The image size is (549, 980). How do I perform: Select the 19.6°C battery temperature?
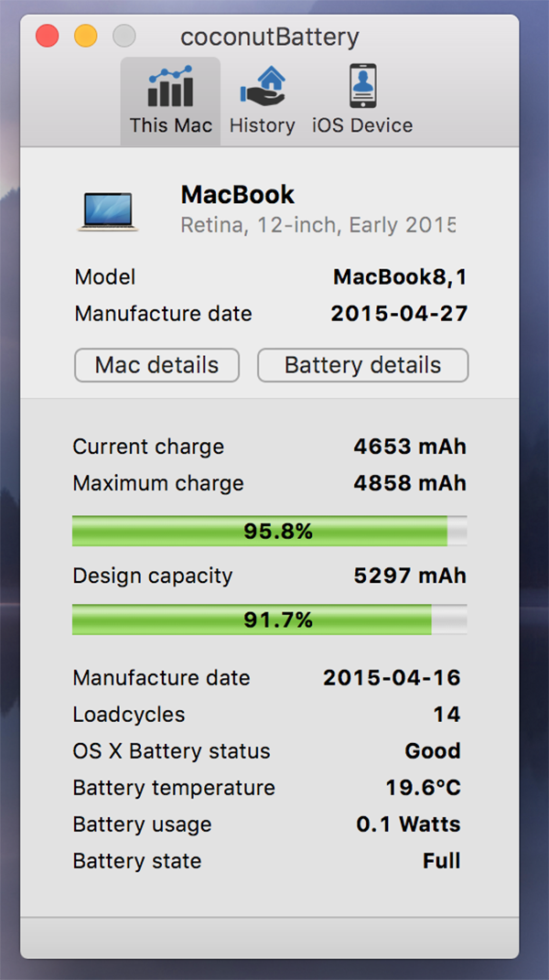[424, 788]
